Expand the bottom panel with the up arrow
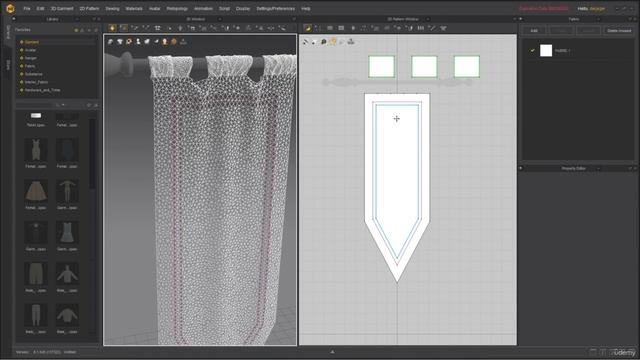The width and height of the screenshot is (640, 360). coord(332,351)
